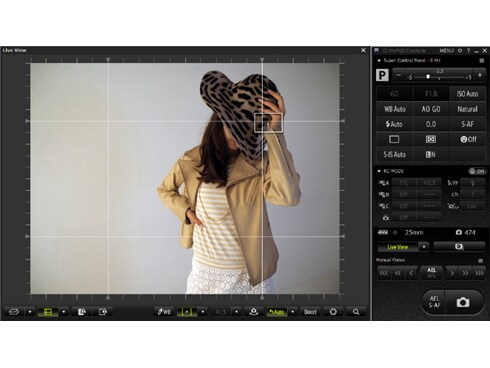Click the far manual focus step arrow
The height and width of the screenshot is (368, 490).
(479, 273)
